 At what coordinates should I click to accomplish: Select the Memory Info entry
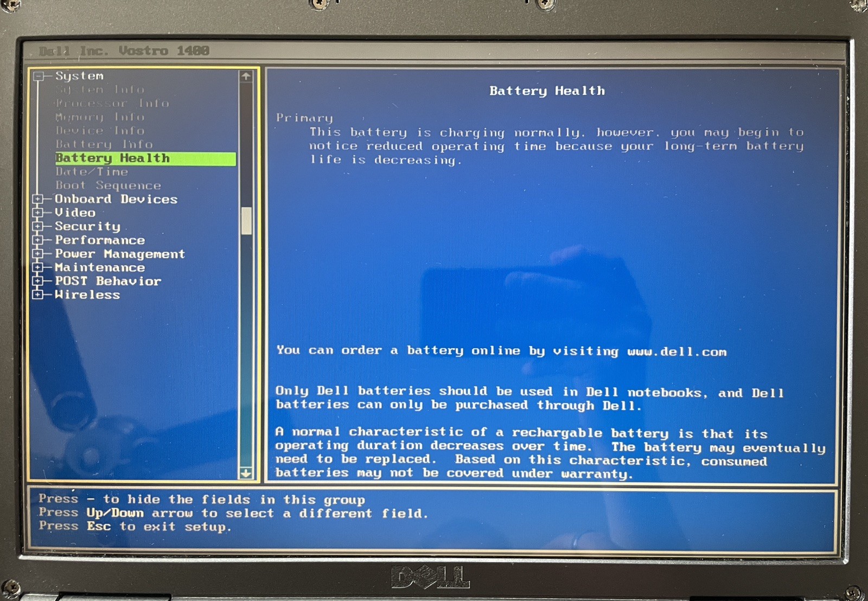click(100, 117)
